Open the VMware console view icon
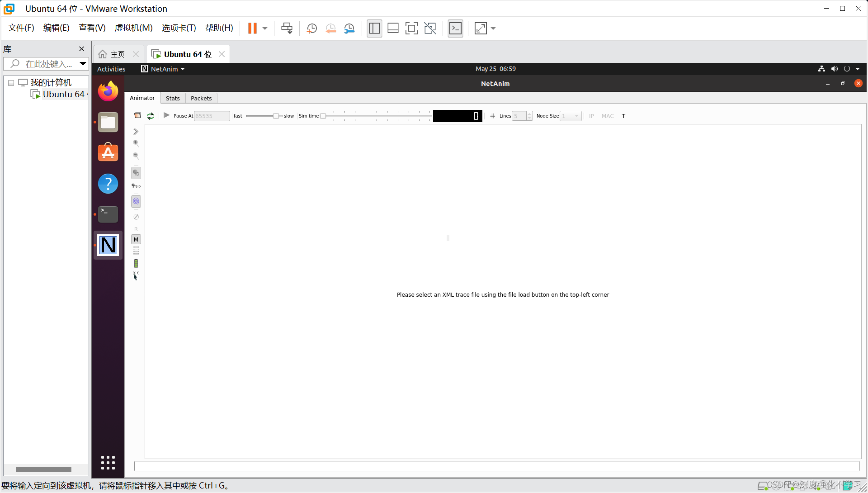 455,28
